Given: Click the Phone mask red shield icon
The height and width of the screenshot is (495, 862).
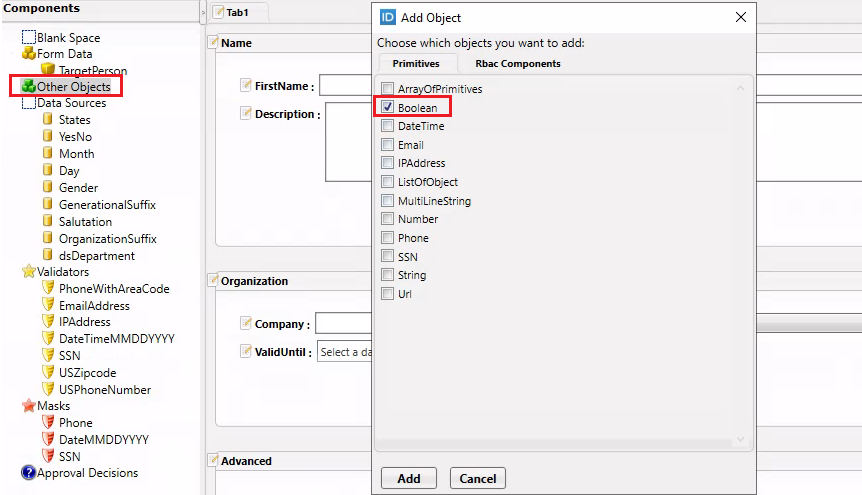Looking at the screenshot, I should [x=48, y=422].
